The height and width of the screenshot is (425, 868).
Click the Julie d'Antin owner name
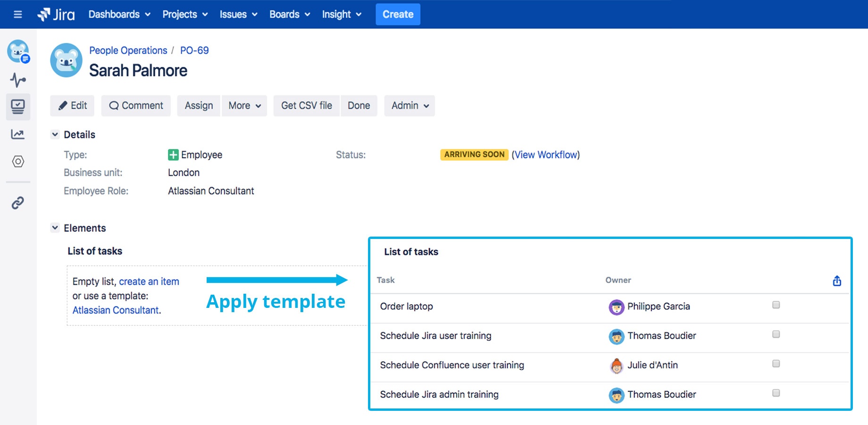tap(652, 365)
